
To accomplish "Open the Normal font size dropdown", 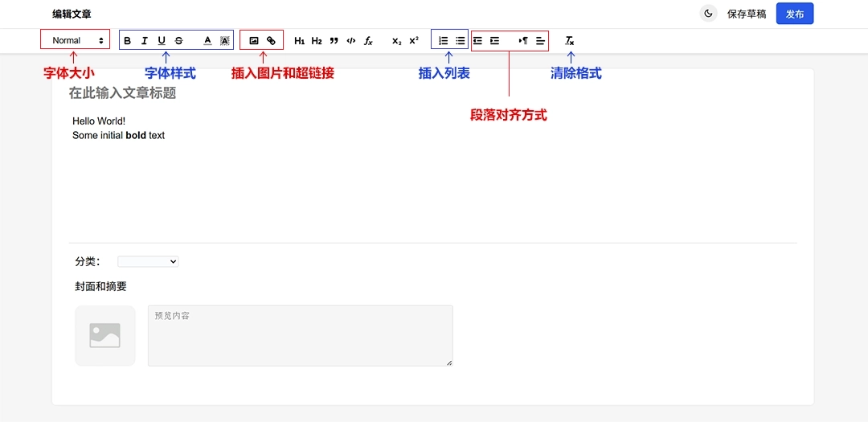I will click(77, 40).
